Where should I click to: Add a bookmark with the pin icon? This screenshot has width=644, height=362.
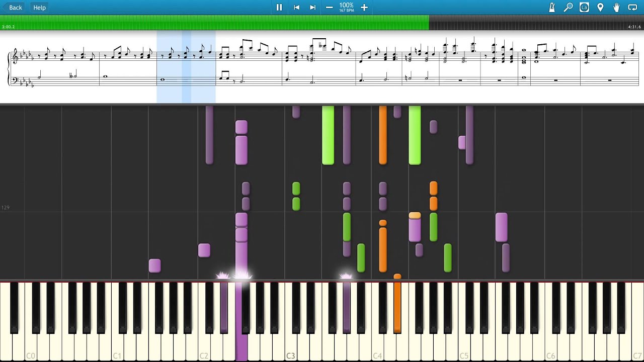coord(600,8)
